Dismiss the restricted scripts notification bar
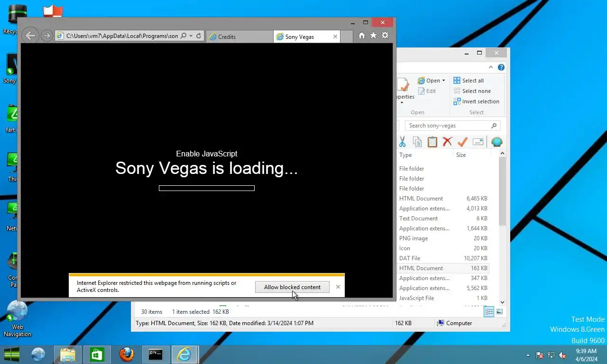This screenshot has width=607, height=364. coord(338,287)
